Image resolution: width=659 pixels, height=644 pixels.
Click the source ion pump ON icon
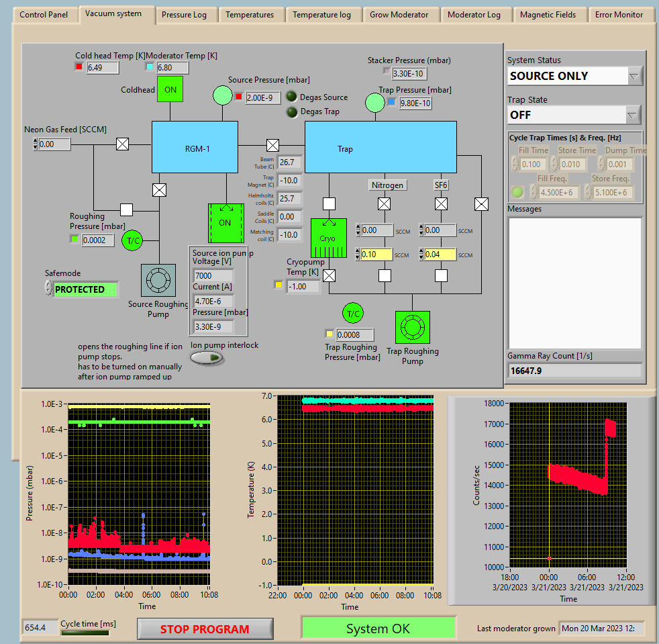click(x=225, y=223)
